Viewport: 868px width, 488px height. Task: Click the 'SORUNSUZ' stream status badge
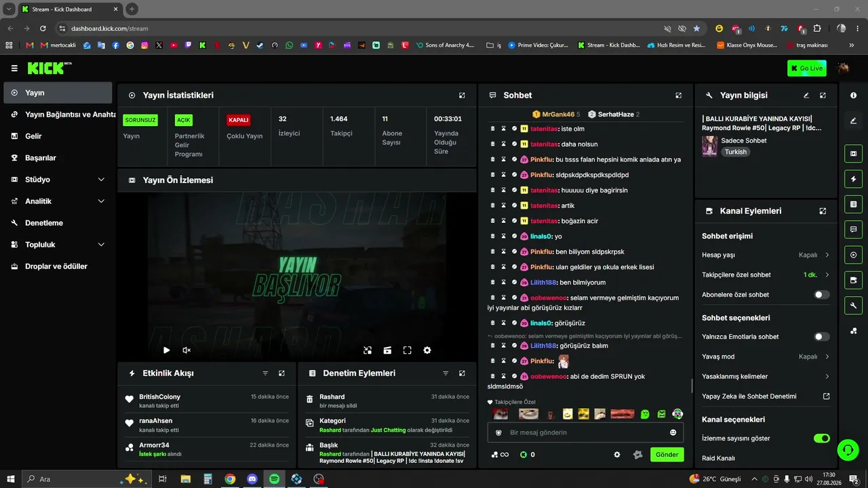coord(140,120)
